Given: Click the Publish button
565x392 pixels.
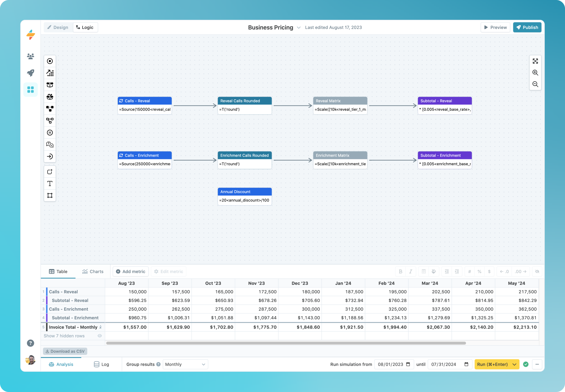Looking at the screenshot, I should click(x=527, y=28).
